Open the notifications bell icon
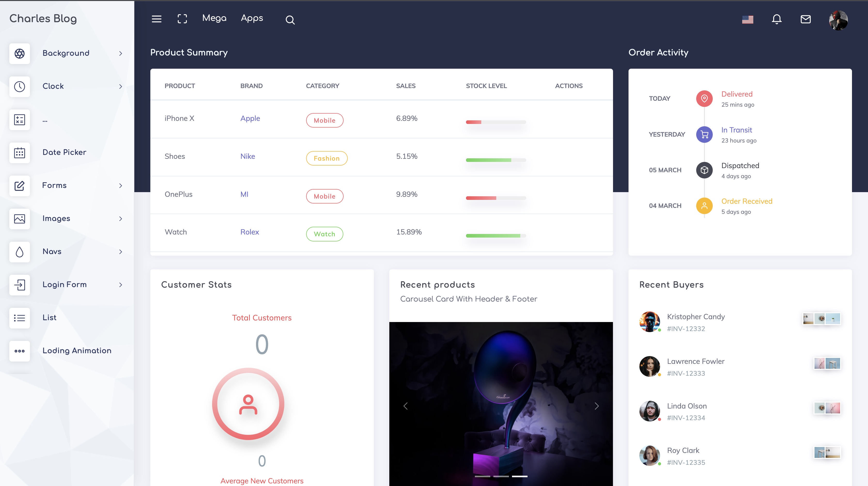This screenshot has height=486, width=868. pyautogui.click(x=776, y=19)
